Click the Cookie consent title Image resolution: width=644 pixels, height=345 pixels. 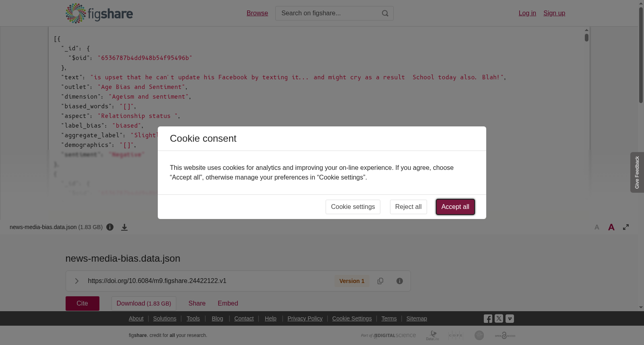[203, 138]
